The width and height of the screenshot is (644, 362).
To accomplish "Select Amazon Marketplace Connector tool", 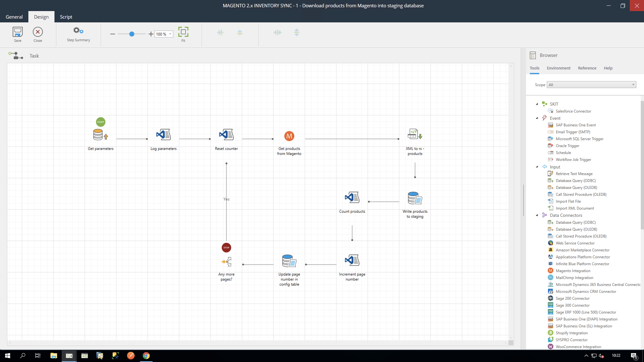I will pyautogui.click(x=582, y=250).
